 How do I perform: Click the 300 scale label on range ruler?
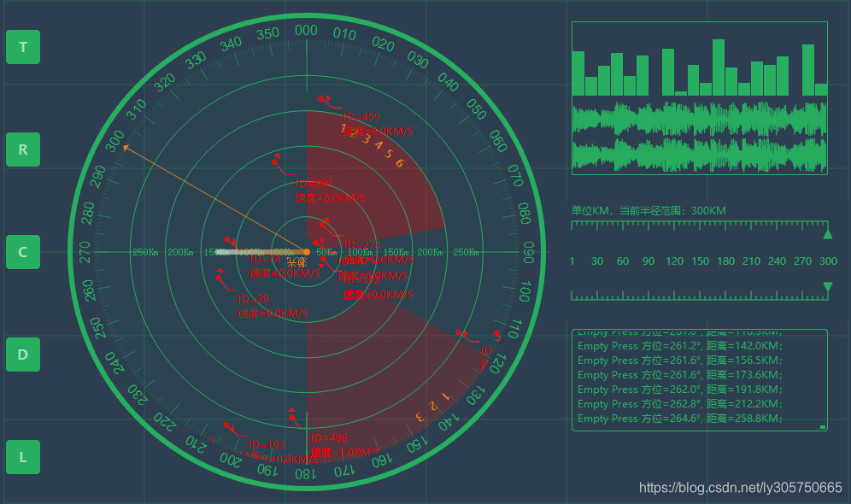[x=828, y=261]
